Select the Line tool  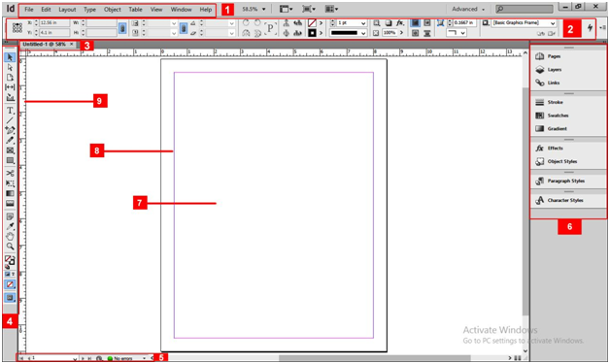click(10, 120)
